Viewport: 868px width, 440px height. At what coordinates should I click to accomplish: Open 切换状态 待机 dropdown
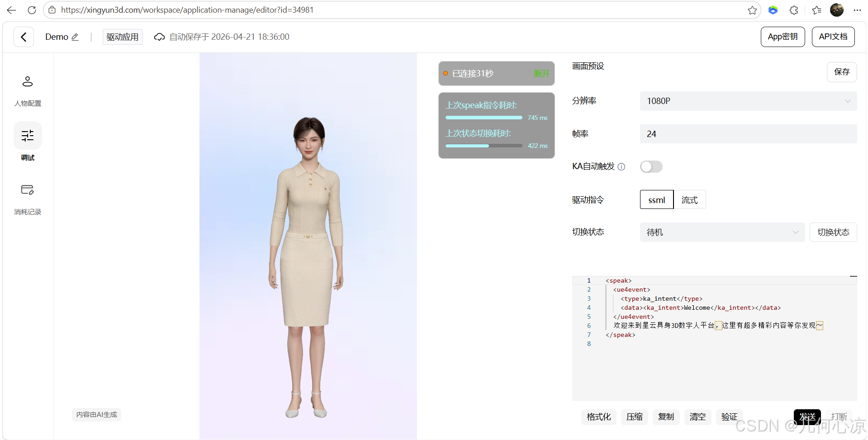(722, 232)
